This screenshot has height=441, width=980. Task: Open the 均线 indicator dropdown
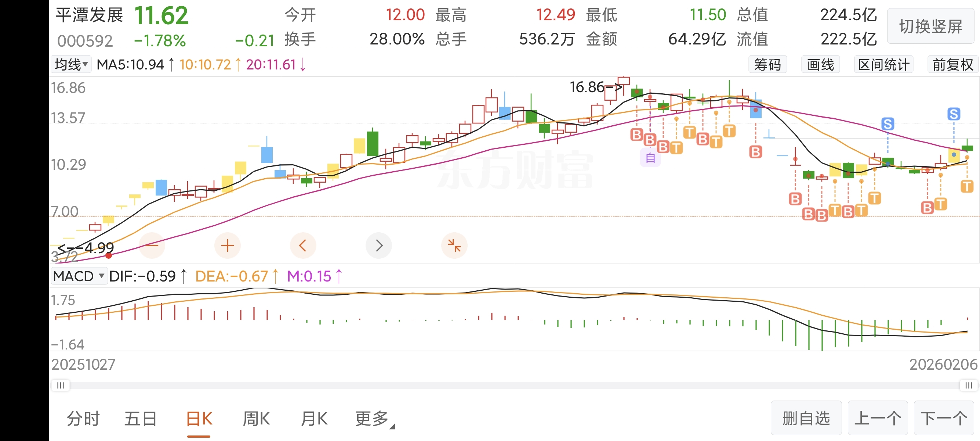click(x=71, y=64)
